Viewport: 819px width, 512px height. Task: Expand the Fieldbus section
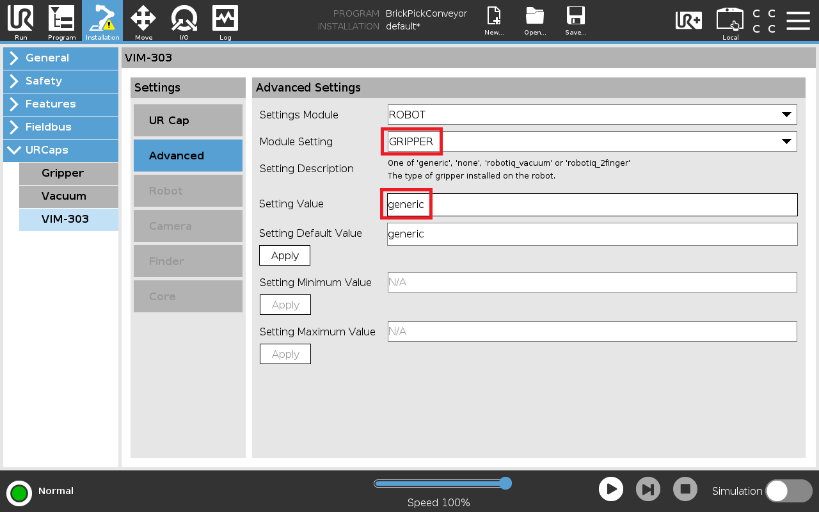61,127
